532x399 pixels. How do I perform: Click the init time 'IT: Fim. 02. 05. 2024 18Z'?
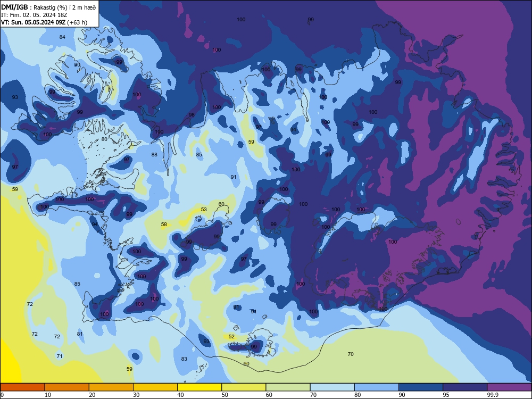[x=34, y=15]
